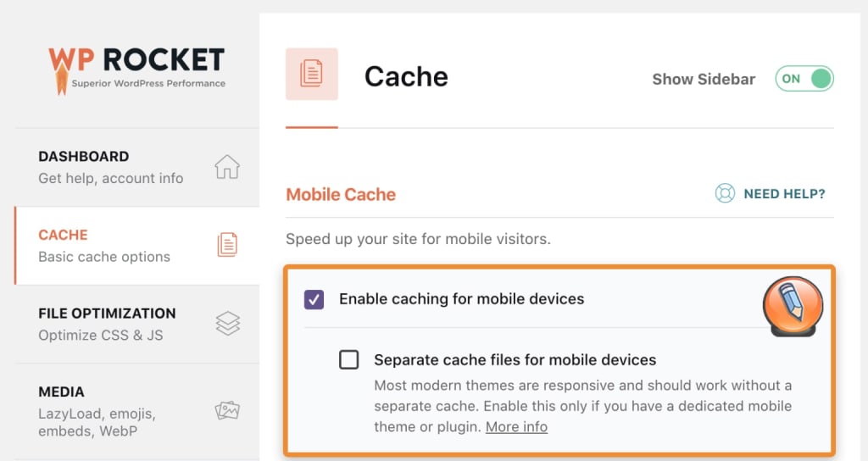Click the Cache page title
This screenshot has height=461, width=868.
(406, 76)
